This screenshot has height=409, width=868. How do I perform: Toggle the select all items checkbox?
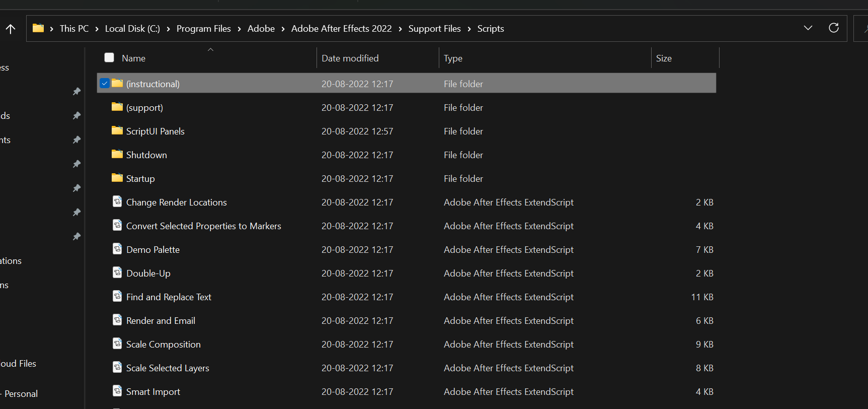point(109,57)
